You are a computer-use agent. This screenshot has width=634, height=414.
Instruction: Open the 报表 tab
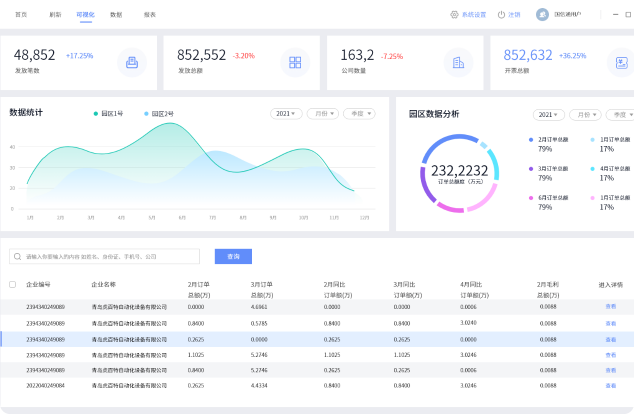149,15
